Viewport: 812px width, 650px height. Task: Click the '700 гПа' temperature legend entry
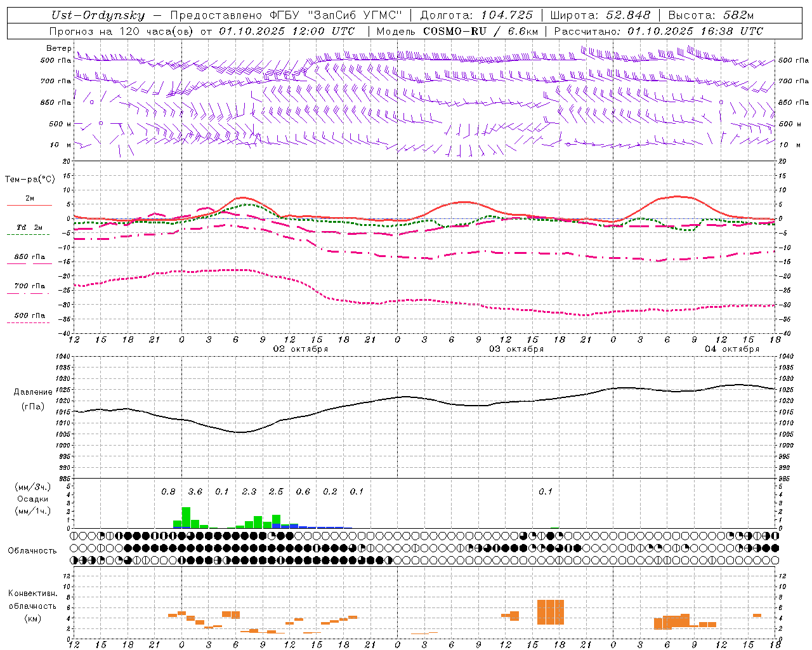[30, 286]
